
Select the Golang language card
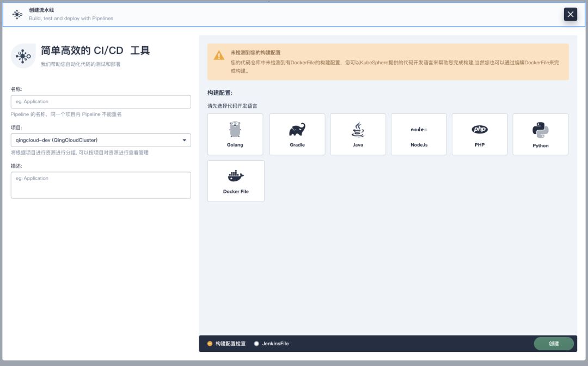235,134
